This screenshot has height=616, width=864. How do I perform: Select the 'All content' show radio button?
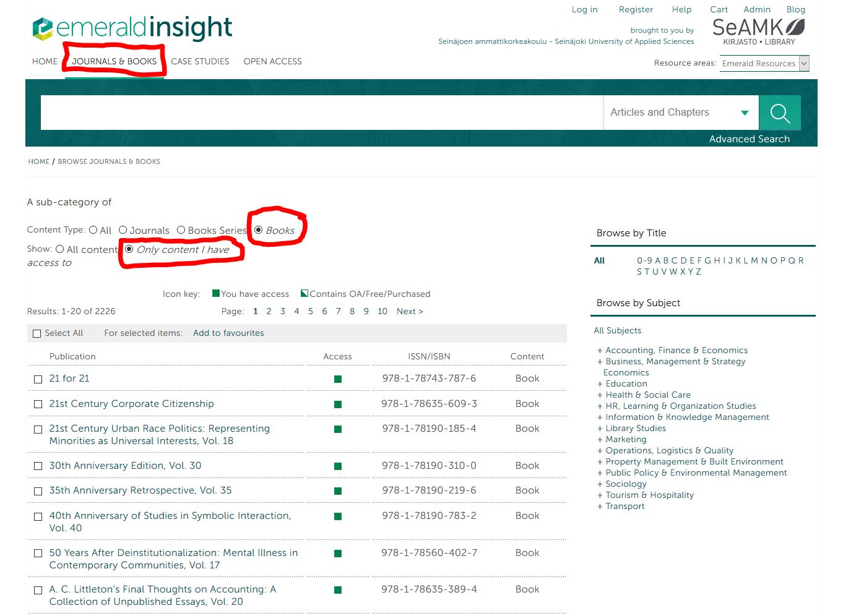(x=59, y=249)
